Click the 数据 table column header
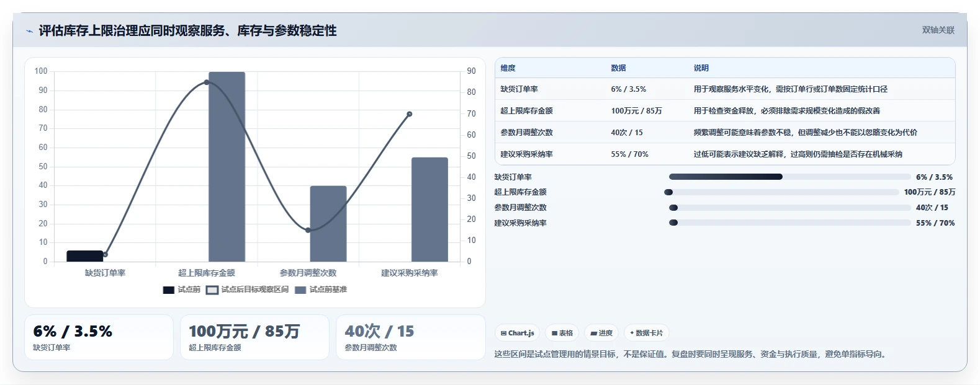The height and width of the screenshot is (385, 980). pyautogui.click(x=618, y=68)
